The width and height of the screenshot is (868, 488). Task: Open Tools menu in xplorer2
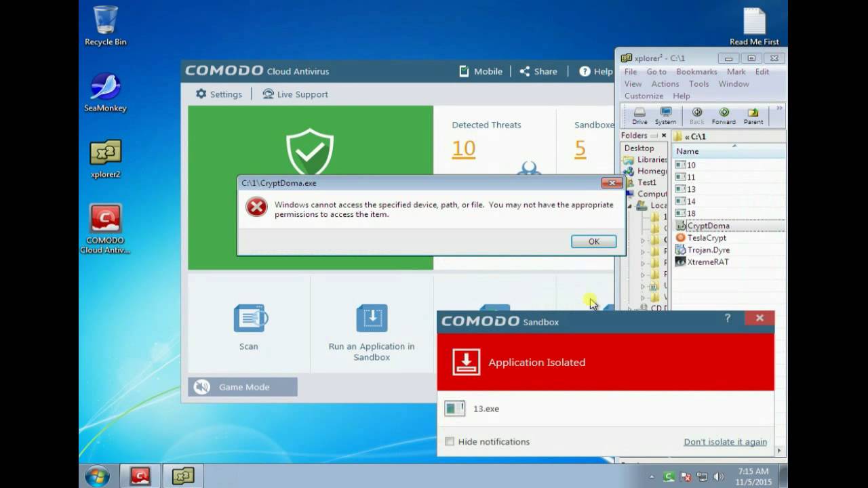(x=698, y=84)
